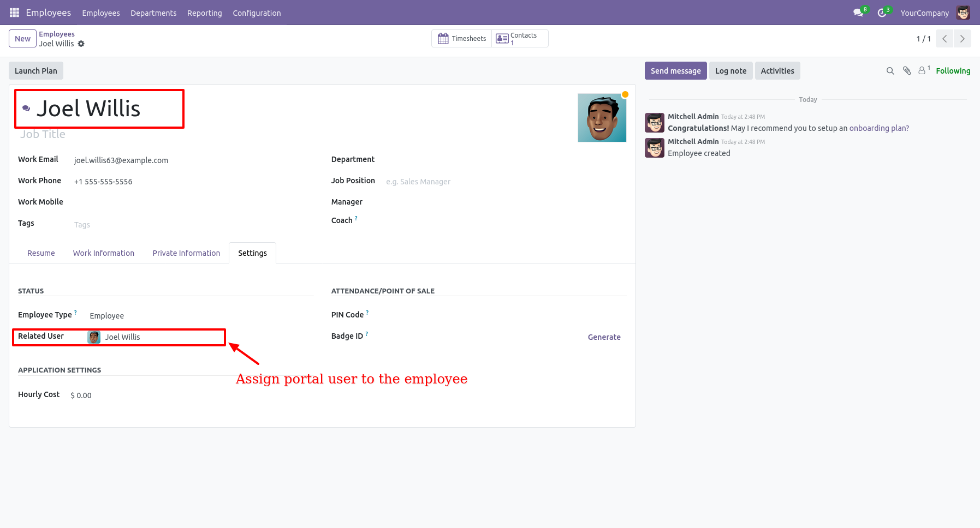980x528 pixels.
Task: Switch to the Private Information tab
Action: click(186, 253)
